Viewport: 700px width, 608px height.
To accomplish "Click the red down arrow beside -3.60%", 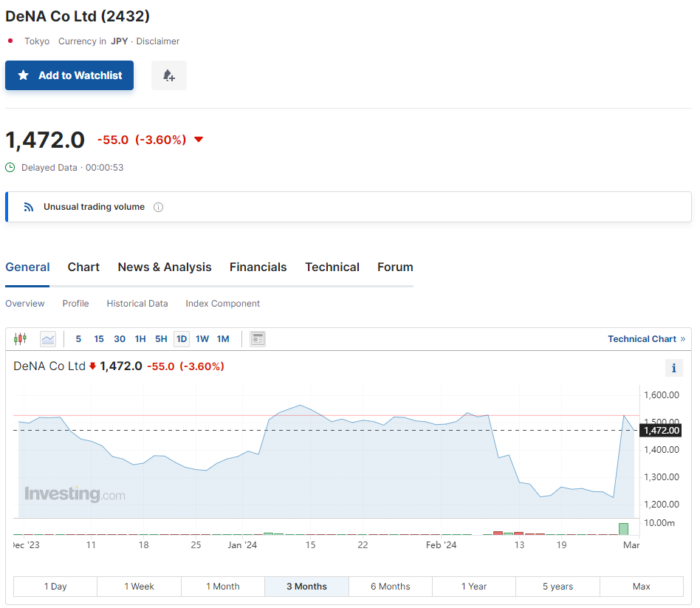I will click(x=199, y=140).
